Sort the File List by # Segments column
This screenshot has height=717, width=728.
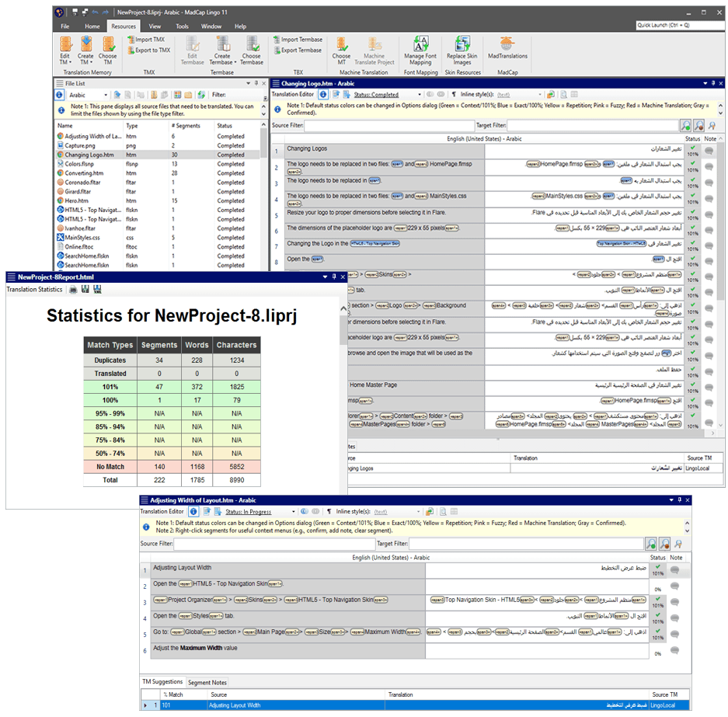[x=191, y=126]
